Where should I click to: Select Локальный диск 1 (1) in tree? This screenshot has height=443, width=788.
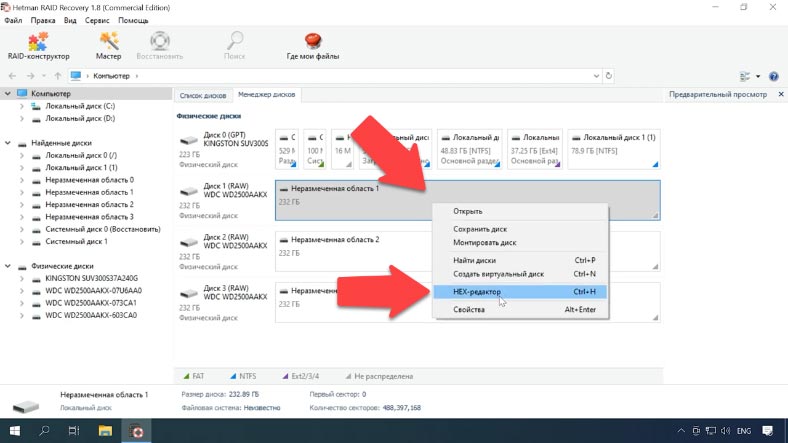point(81,168)
